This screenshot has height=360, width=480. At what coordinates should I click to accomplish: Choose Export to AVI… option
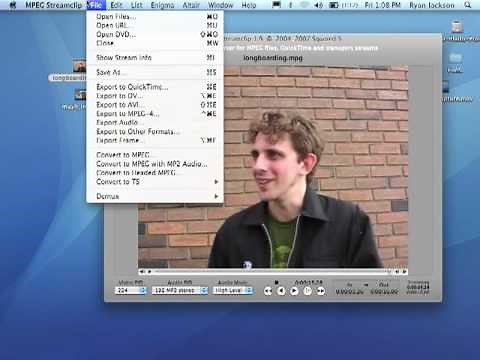155,105
